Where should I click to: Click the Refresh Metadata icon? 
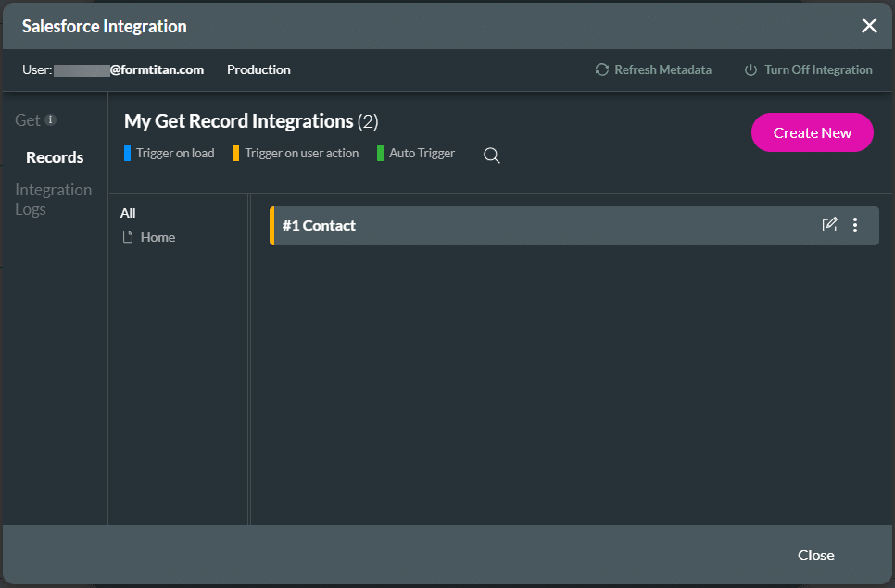[x=602, y=69]
